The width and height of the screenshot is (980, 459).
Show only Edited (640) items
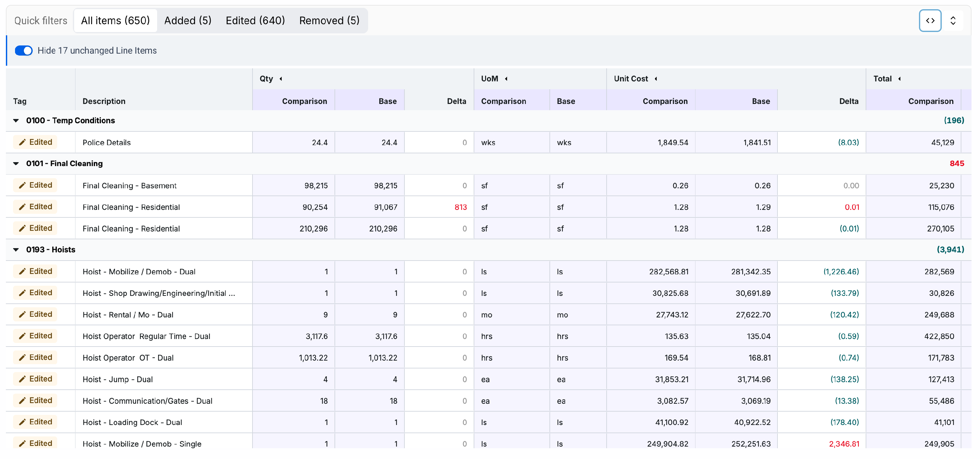(255, 21)
